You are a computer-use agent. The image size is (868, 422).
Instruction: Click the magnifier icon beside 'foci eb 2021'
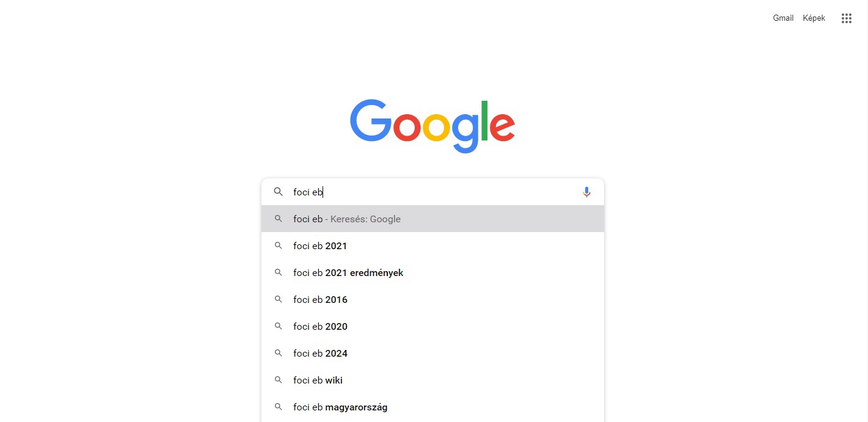pos(279,246)
